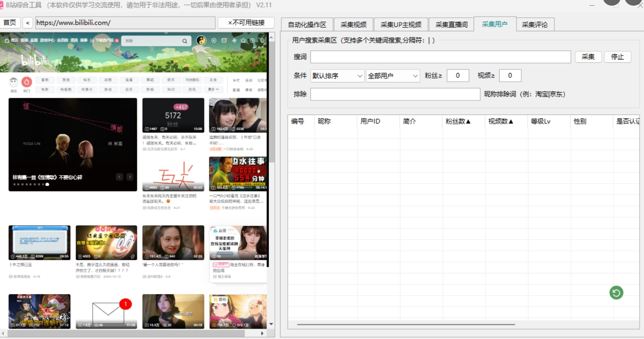
Task: Click the 首页 home button
Action: pos(10,23)
